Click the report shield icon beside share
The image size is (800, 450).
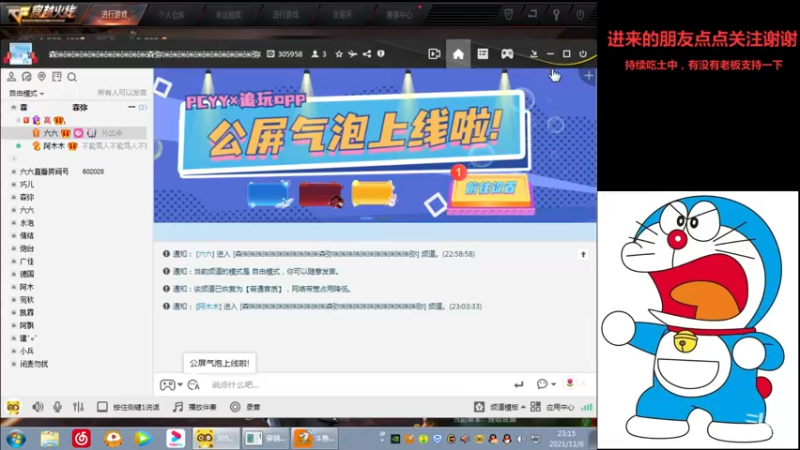(x=381, y=54)
